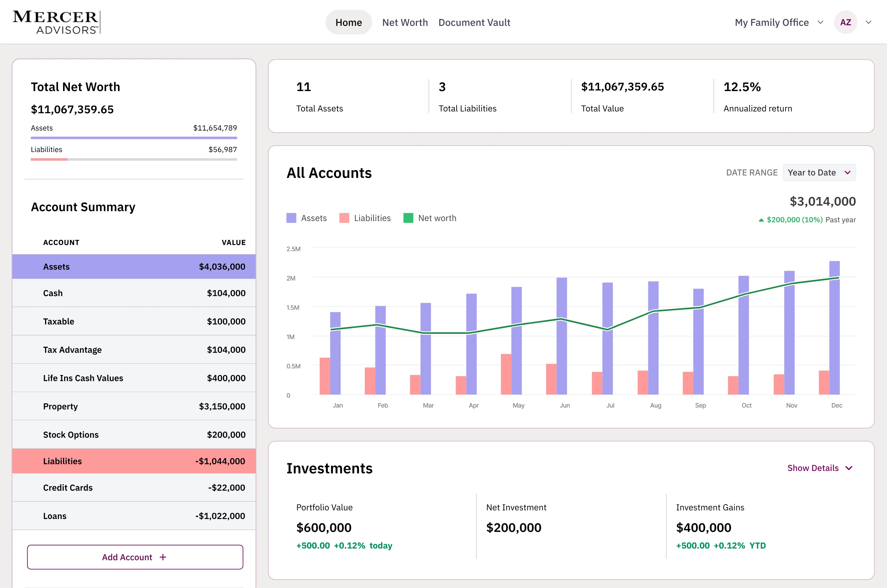This screenshot has width=887, height=588.
Task: Select the Taxable account row
Action: pyautogui.click(x=134, y=321)
